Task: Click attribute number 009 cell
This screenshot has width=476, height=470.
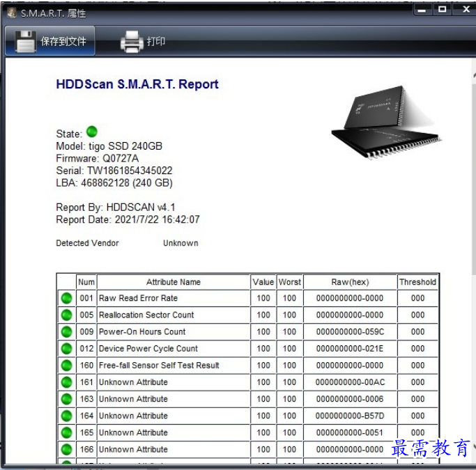Action: point(86,331)
